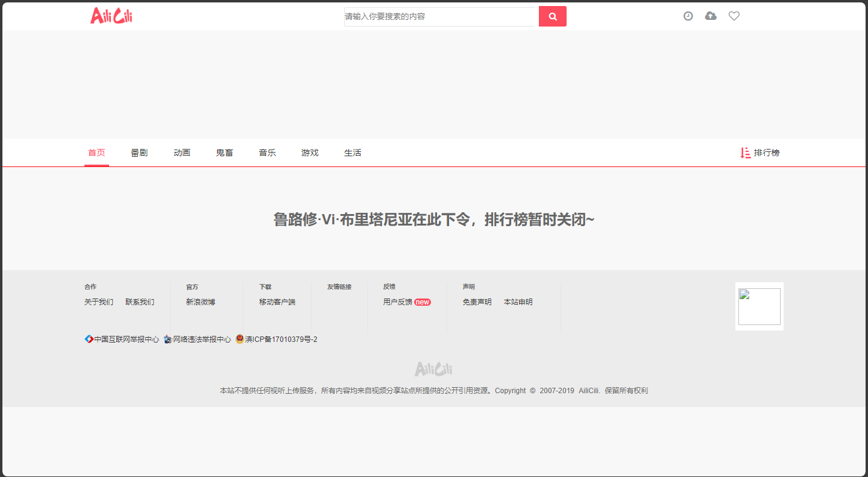Click the cloud upload icon

[711, 16]
